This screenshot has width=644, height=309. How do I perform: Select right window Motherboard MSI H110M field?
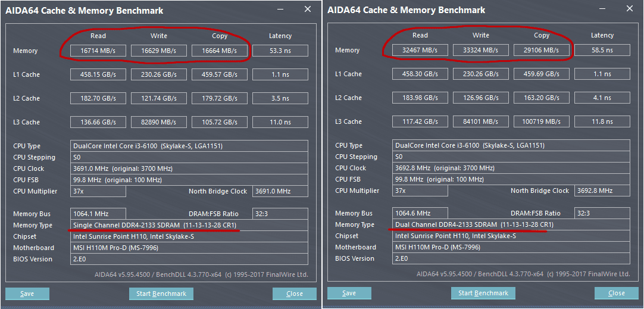[x=512, y=247]
